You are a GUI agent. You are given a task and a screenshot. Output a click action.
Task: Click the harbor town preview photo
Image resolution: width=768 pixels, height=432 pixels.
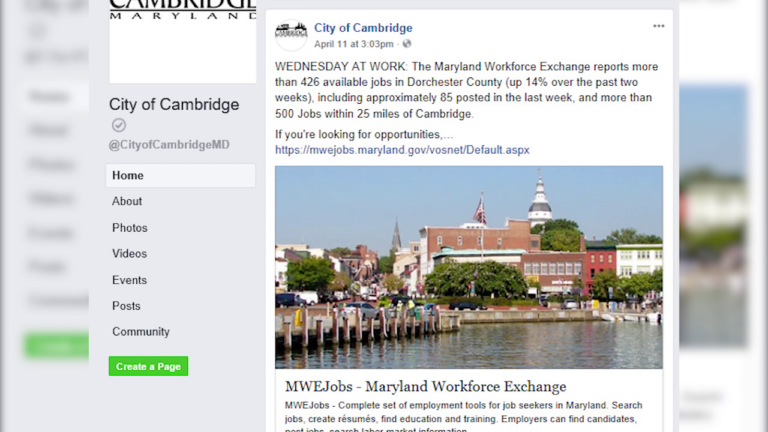click(x=469, y=267)
